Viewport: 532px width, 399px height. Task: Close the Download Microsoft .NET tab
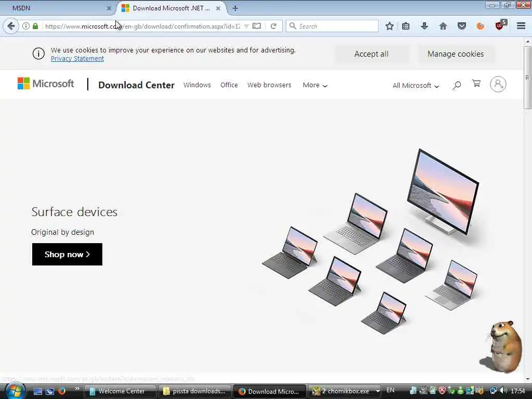[x=218, y=8]
